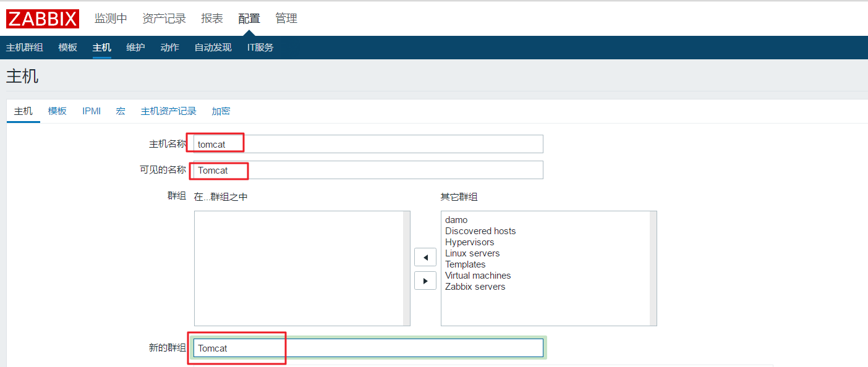Select Virtual machines in other groups
Image resolution: width=868 pixels, height=367 pixels.
tap(478, 276)
